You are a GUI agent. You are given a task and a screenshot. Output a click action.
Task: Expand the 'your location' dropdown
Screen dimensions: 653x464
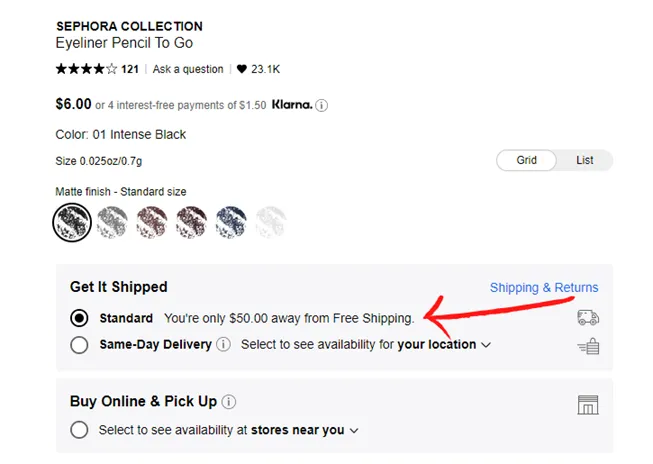(445, 345)
